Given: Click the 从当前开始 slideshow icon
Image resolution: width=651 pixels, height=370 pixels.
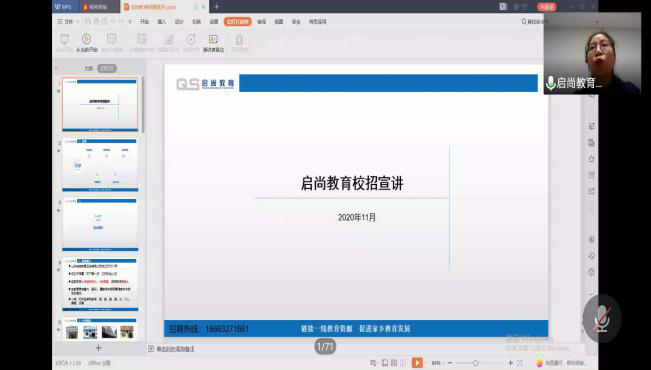Looking at the screenshot, I should tap(86, 43).
